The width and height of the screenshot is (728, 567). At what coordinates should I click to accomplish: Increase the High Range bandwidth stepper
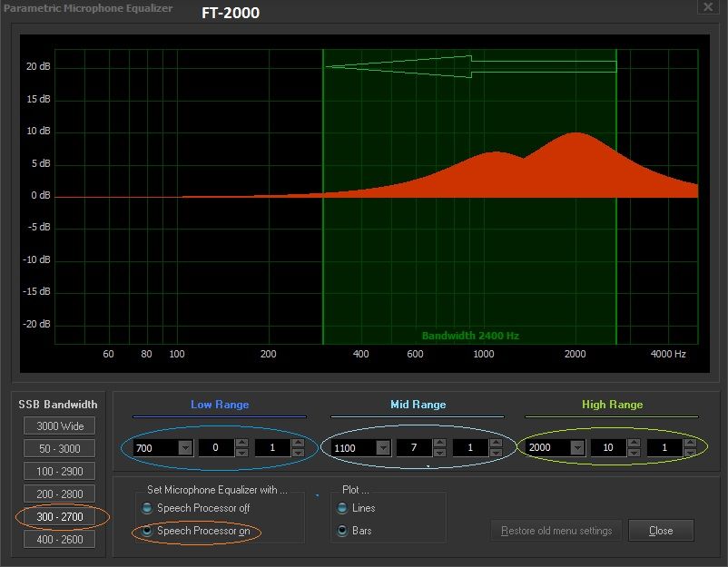690,443
